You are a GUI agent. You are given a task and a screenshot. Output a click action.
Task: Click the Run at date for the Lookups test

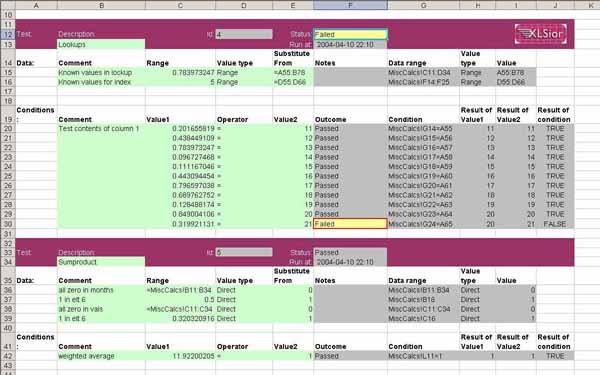pyautogui.click(x=350, y=44)
